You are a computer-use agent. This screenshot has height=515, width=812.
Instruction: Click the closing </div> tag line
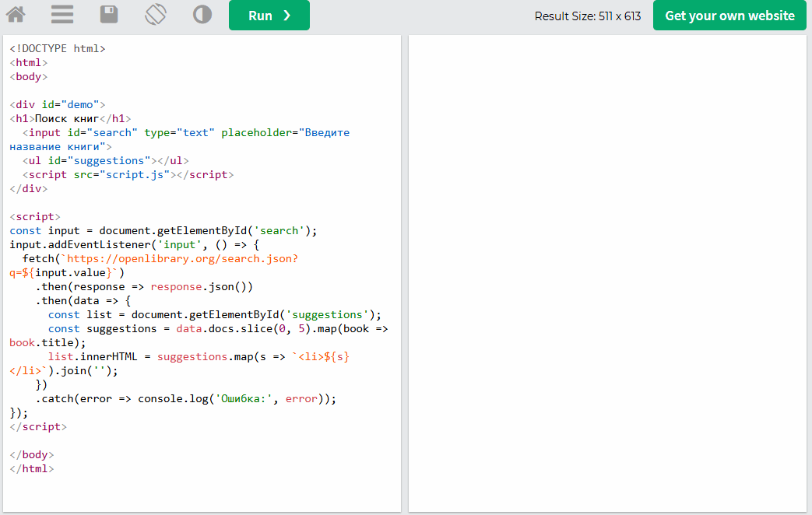[29, 188]
